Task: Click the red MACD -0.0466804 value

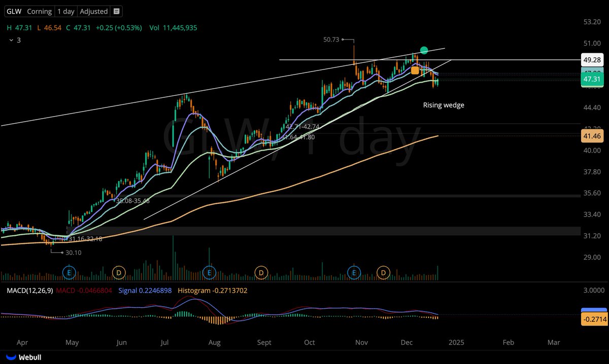Action: (x=84, y=291)
